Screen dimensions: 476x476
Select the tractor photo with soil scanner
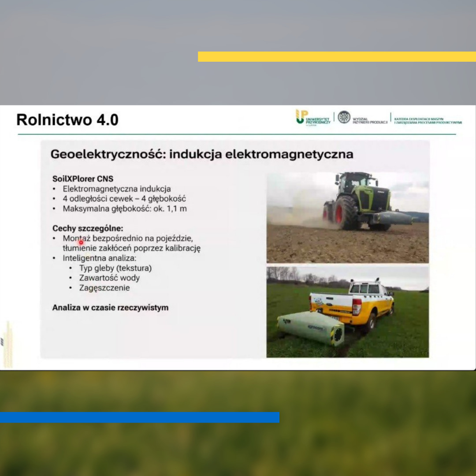[347, 217]
